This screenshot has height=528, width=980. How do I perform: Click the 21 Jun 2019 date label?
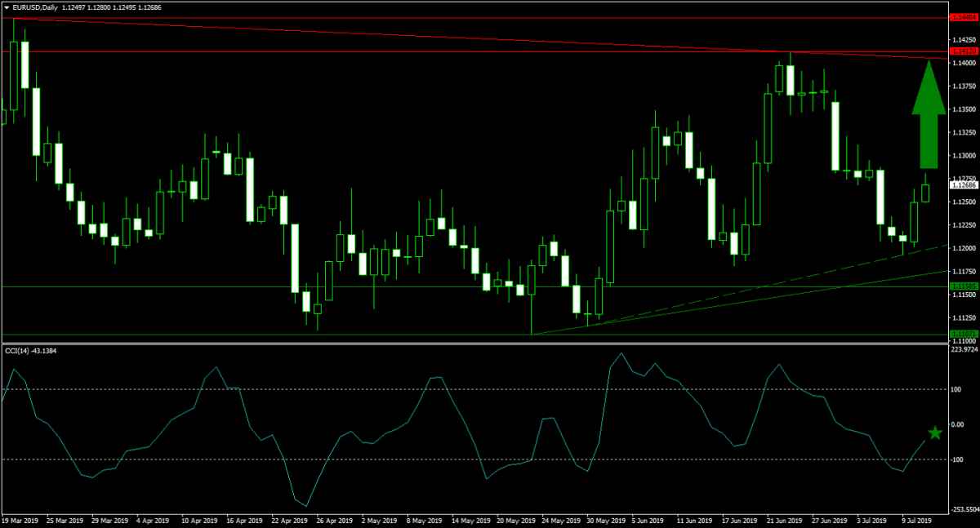pos(783,520)
